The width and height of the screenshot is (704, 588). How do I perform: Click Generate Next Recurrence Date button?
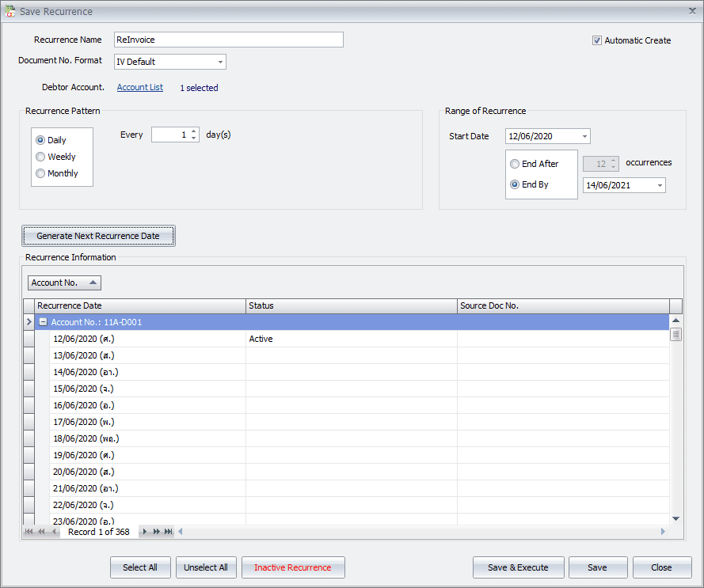[x=98, y=236]
